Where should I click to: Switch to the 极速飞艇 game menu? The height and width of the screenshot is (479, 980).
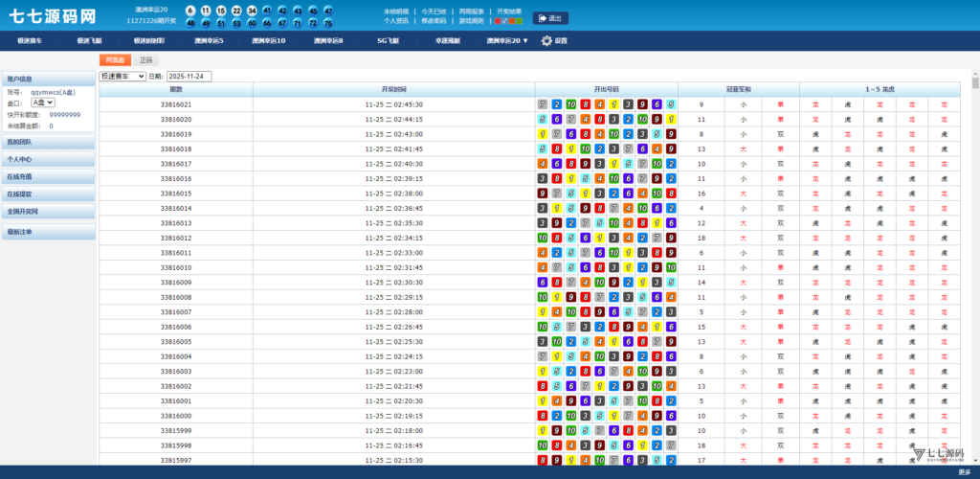coord(89,40)
